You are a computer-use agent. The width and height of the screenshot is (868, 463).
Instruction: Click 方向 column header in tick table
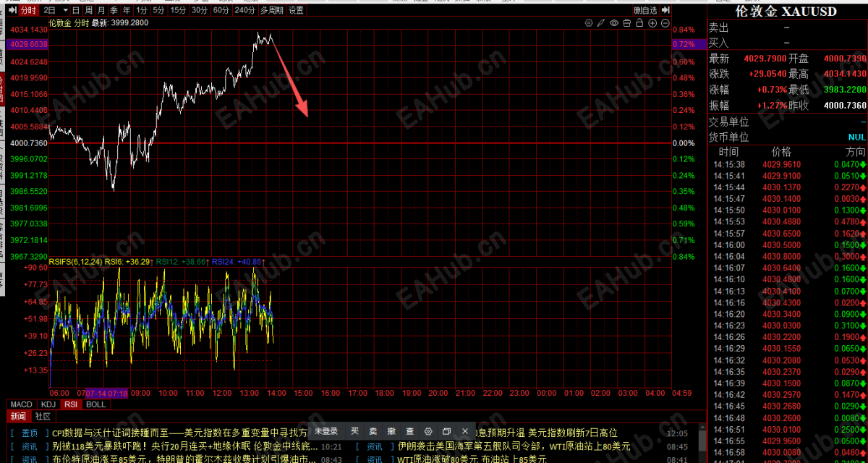tap(855, 152)
